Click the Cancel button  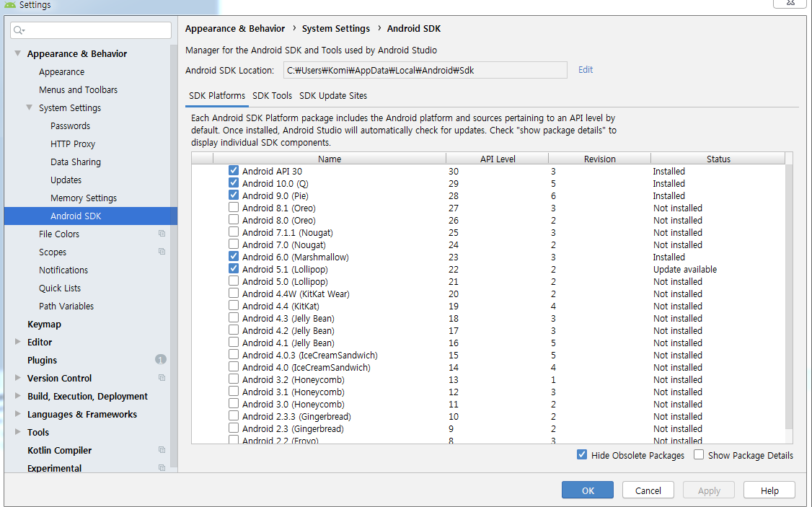click(x=648, y=490)
